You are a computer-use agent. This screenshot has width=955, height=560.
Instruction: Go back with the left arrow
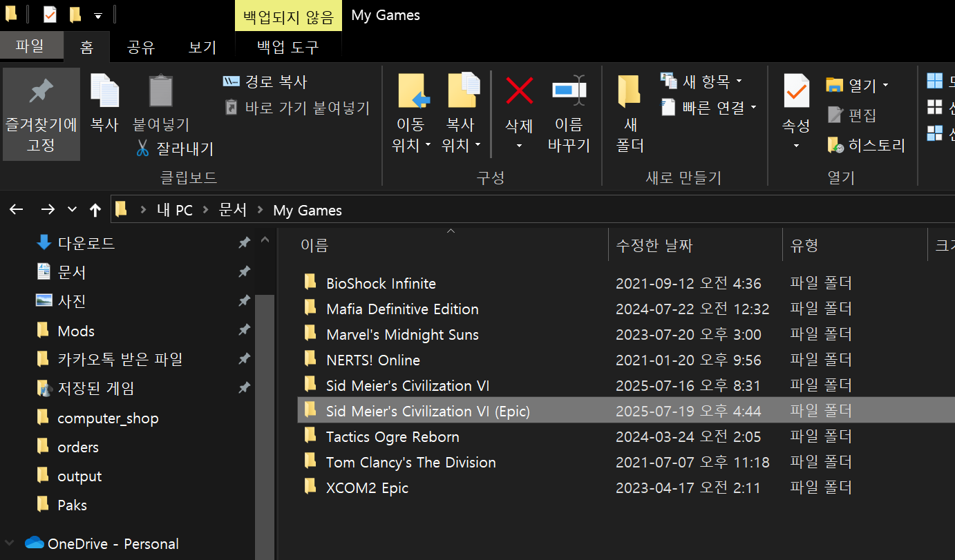(x=16, y=210)
